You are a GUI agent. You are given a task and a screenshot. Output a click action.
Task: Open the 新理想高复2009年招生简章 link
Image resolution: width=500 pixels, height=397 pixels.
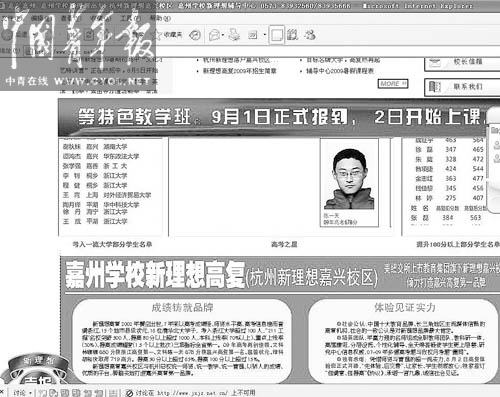[240, 71]
